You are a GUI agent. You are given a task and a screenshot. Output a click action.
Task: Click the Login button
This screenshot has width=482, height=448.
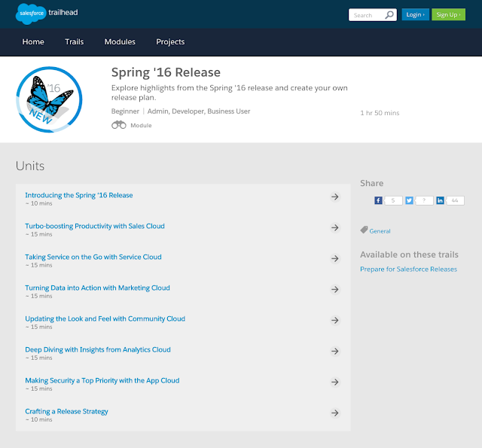tap(415, 14)
